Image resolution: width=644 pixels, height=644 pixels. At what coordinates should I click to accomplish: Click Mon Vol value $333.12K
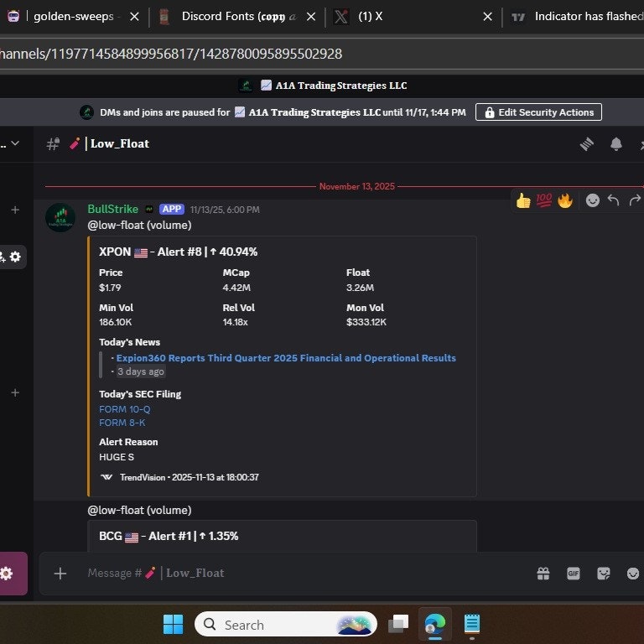pos(366,322)
